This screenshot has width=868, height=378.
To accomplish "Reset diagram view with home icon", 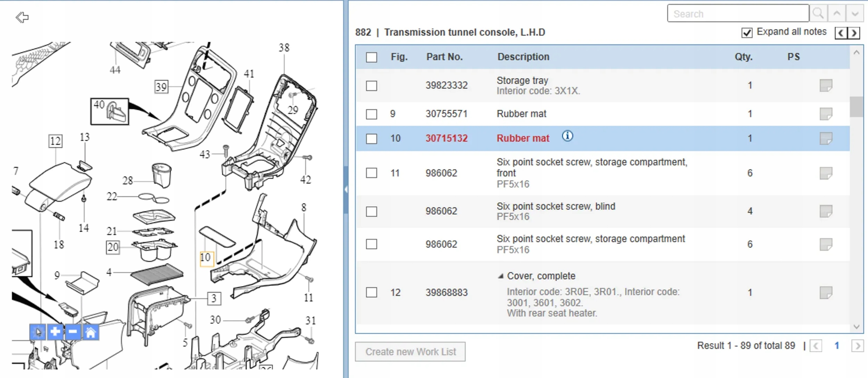I will (x=90, y=332).
